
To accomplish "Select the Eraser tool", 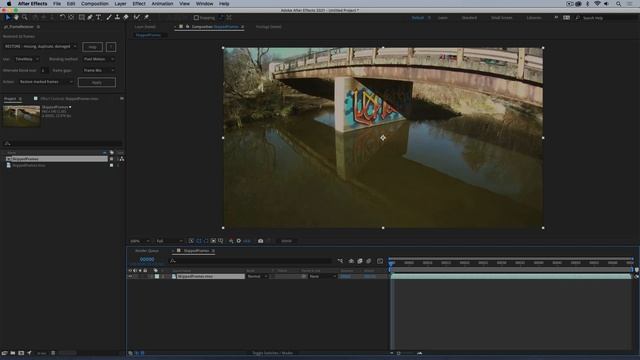I will [x=126, y=18].
